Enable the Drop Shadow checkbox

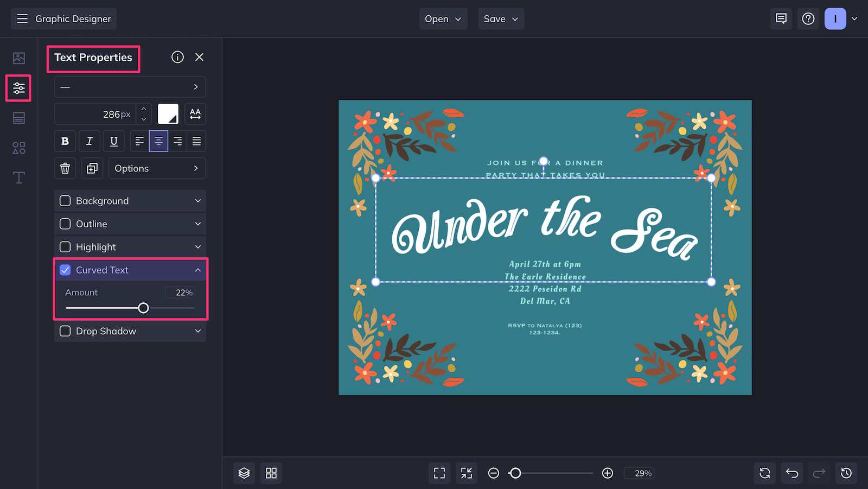tap(65, 331)
